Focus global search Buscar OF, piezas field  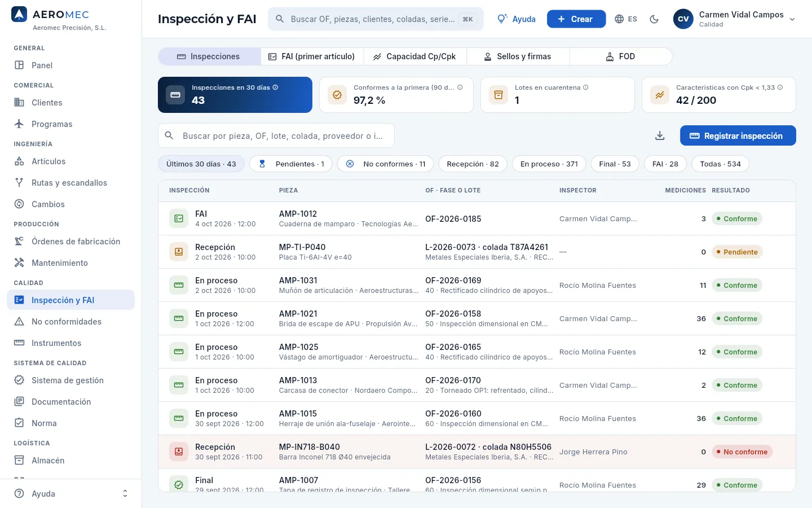pos(376,19)
